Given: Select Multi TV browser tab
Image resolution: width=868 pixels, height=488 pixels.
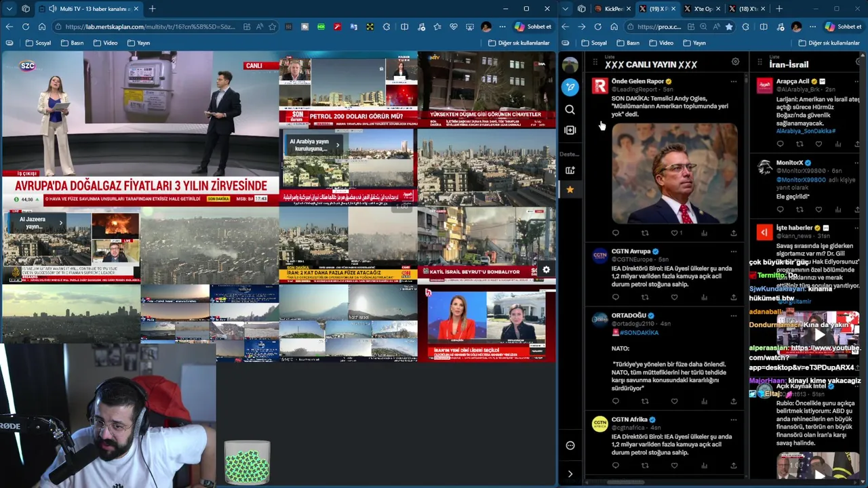Looking at the screenshot, I should (x=88, y=9).
